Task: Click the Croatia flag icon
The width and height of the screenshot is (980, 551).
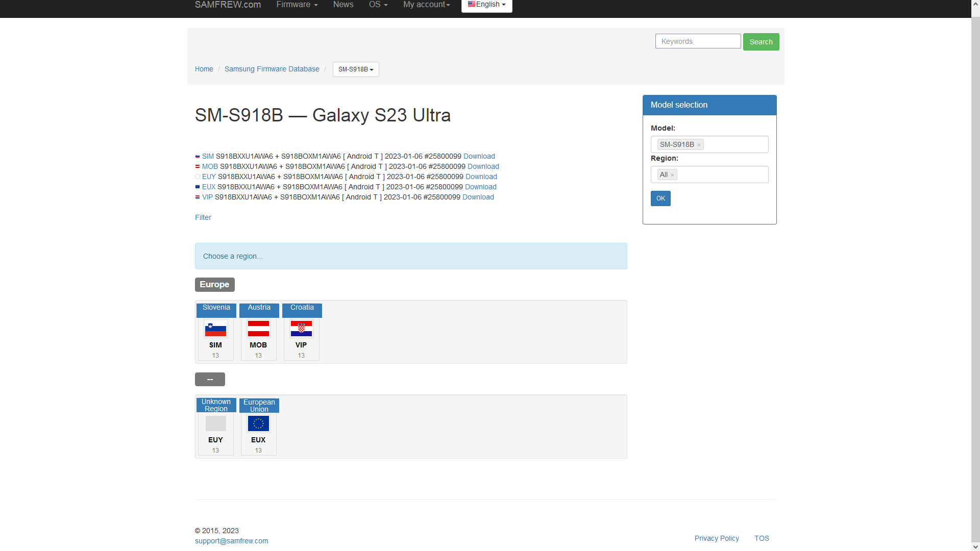Action: click(x=301, y=329)
